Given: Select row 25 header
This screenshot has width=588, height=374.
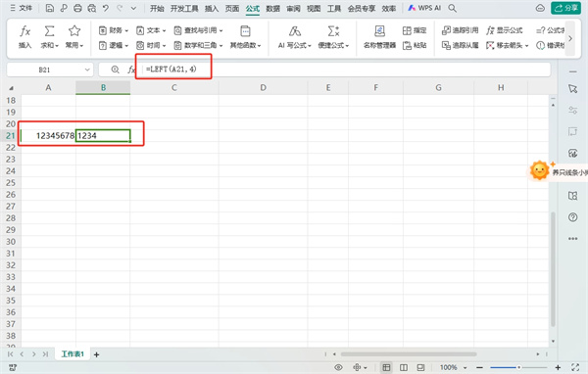Looking at the screenshot, I should click(11, 183).
